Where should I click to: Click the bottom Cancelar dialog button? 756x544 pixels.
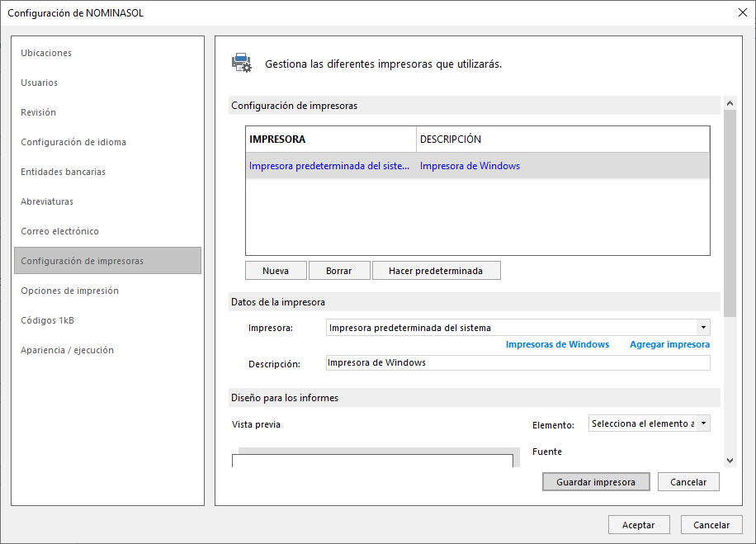711,525
